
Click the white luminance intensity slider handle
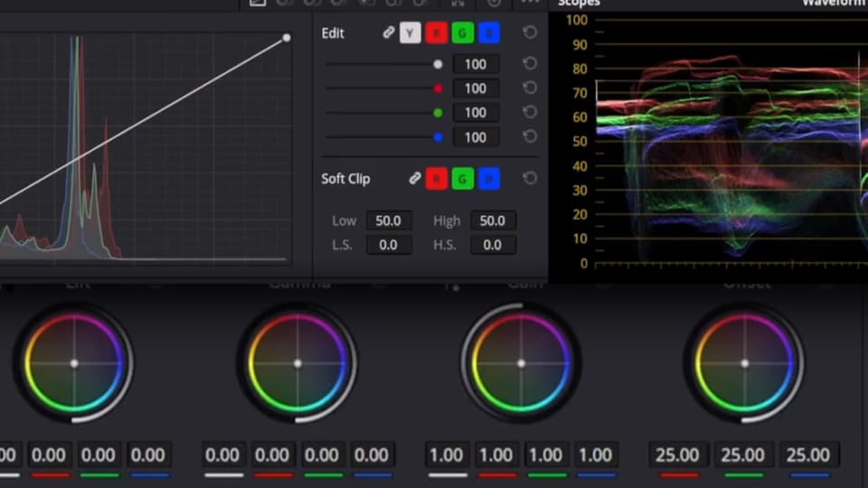438,64
